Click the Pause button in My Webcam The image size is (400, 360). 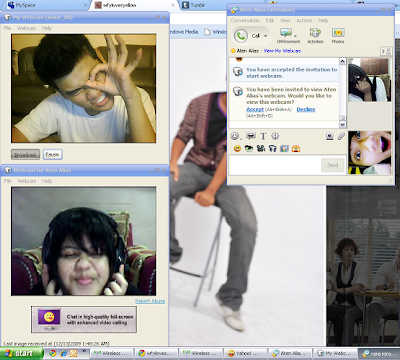[x=52, y=155]
